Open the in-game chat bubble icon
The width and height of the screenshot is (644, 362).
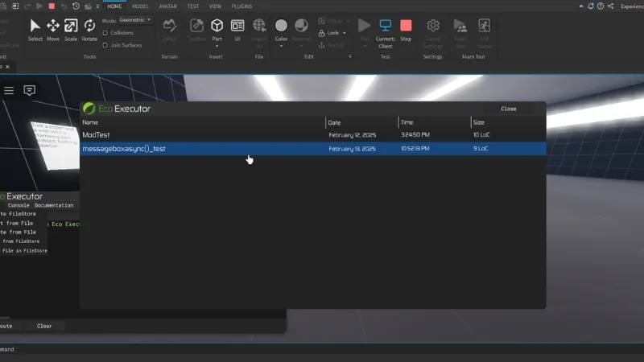(29, 90)
